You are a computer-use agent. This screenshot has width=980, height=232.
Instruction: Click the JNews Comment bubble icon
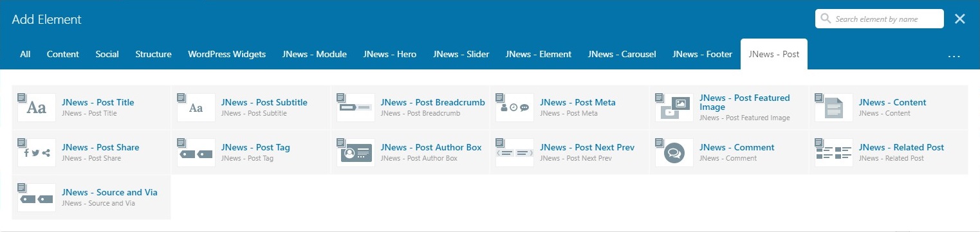pos(674,153)
